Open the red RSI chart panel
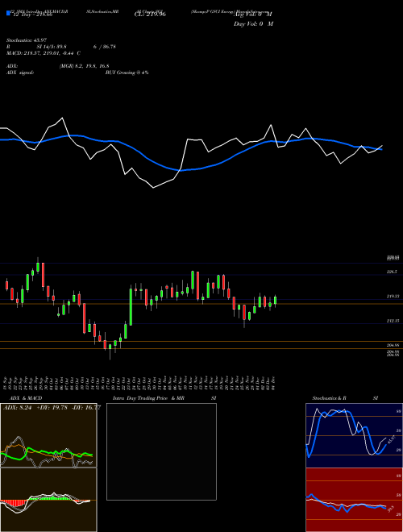The height and width of the screenshot is (532, 403). tap(355, 500)
